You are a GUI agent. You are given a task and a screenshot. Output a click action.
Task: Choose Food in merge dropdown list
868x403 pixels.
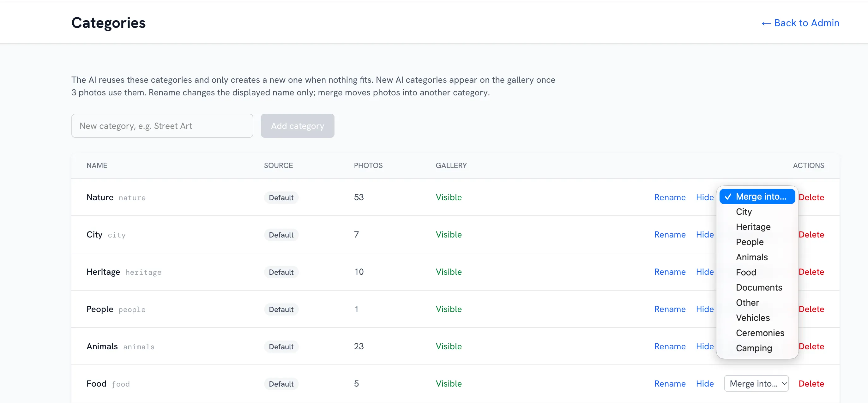(x=757, y=272)
